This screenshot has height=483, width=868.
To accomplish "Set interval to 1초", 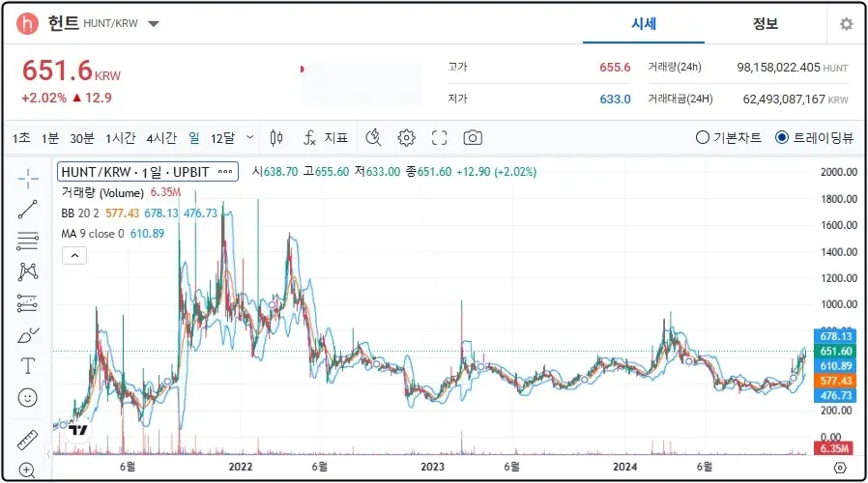I will (21, 138).
